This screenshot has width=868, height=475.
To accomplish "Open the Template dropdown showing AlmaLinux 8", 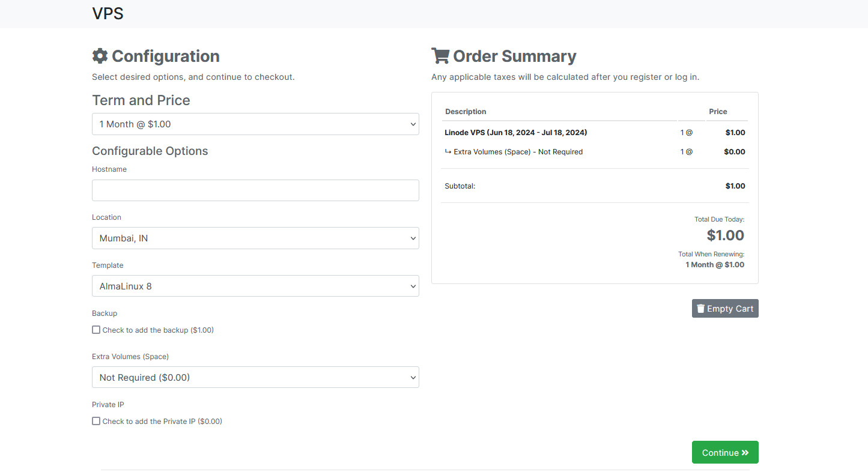I will 255,286.
